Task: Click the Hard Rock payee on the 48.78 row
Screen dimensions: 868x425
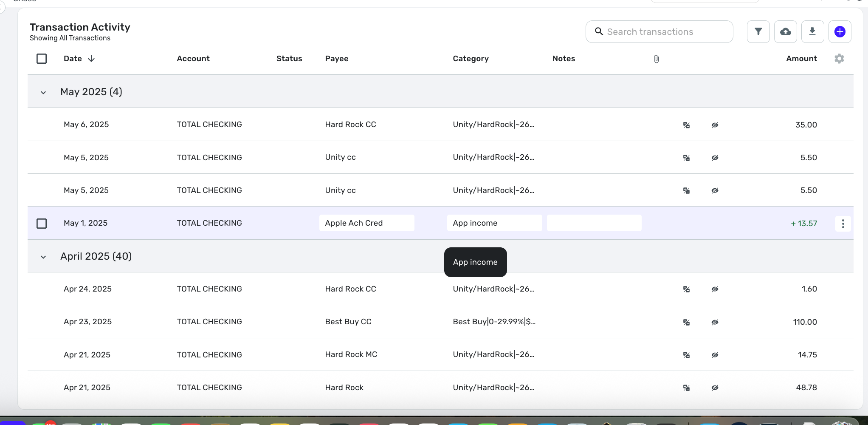Action: coord(344,388)
